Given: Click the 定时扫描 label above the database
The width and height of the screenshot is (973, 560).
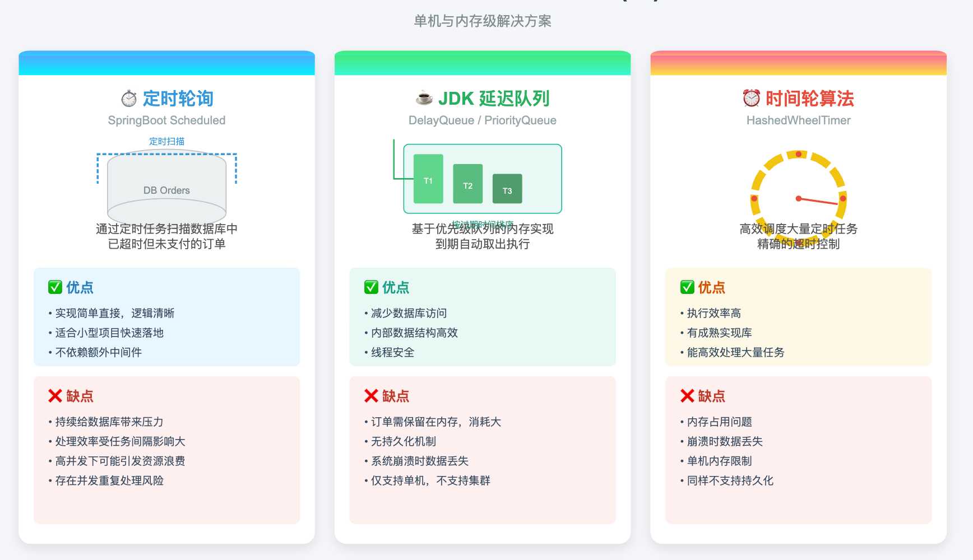Looking at the screenshot, I should (166, 141).
